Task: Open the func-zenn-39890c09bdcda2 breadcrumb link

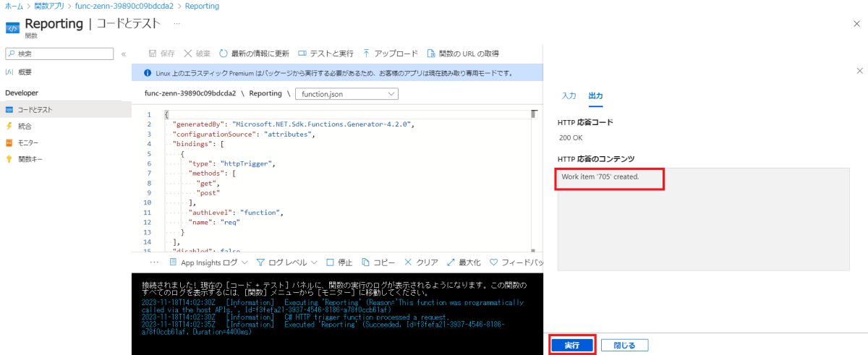Action: tap(124, 6)
